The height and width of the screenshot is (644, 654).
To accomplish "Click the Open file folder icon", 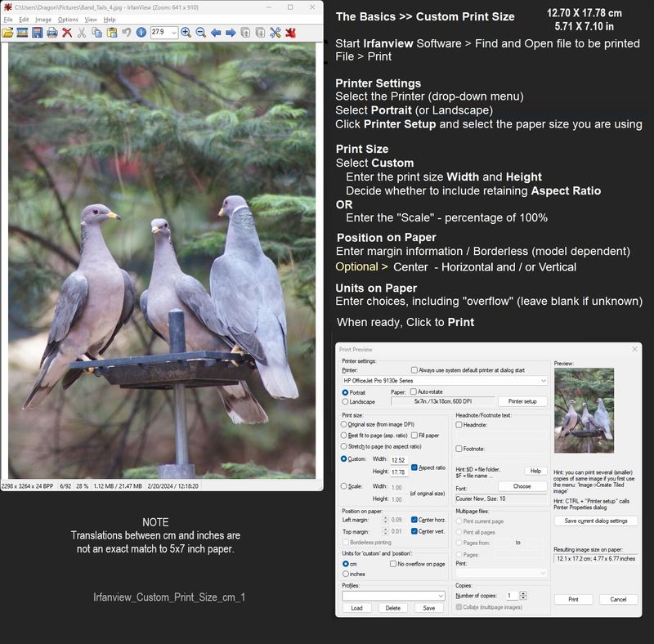I will tap(7, 33).
